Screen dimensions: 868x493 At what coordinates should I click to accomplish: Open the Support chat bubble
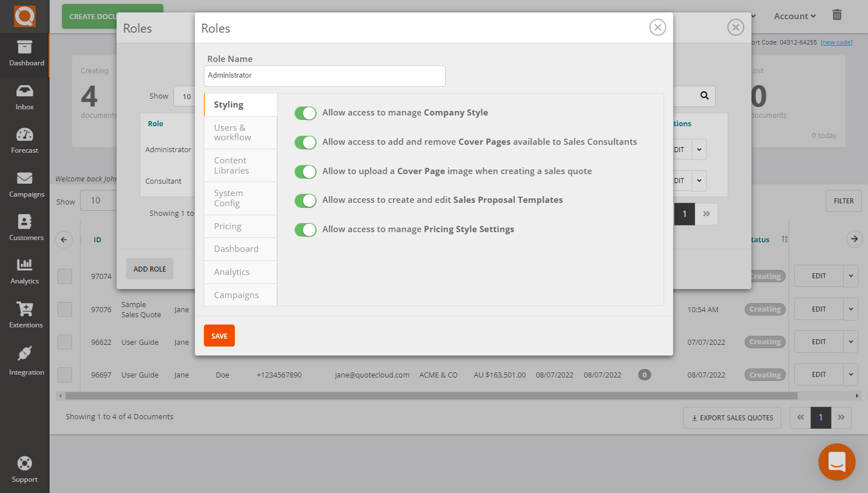click(x=836, y=462)
